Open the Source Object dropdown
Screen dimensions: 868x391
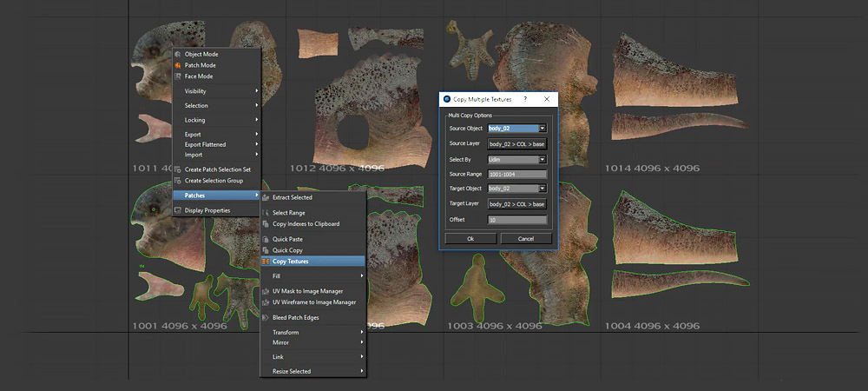(x=517, y=129)
